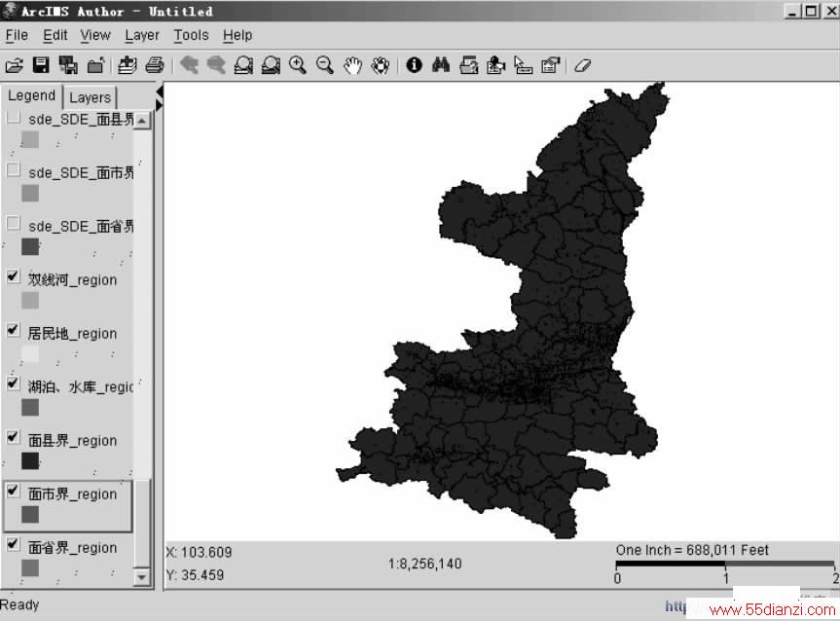Clear selection with the eraser icon
Image resolution: width=840 pixels, height=621 pixels.
[x=582, y=65]
